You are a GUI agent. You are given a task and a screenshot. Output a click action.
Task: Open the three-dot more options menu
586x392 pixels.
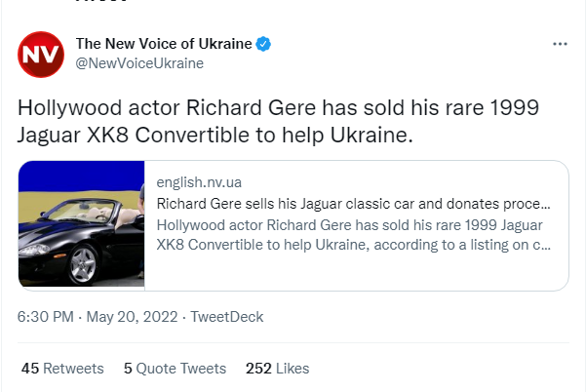tap(560, 45)
